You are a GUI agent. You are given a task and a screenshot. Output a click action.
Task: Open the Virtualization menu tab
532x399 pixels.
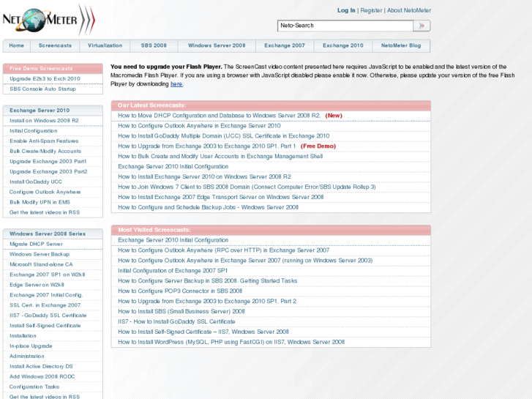click(x=105, y=45)
